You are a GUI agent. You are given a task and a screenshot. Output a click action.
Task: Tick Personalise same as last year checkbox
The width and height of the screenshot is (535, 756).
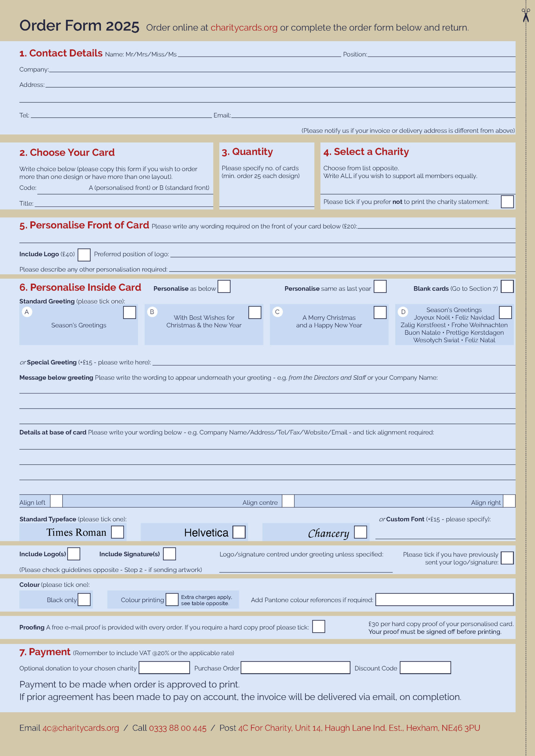380,286
